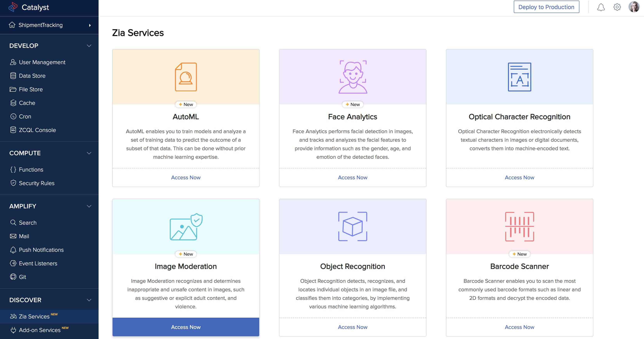Click the notifications bell icon

click(x=601, y=7)
